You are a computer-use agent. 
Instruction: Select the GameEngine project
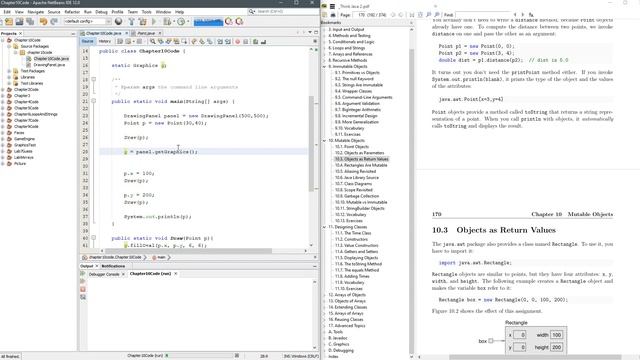pyautogui.click(x=24, y=139)
